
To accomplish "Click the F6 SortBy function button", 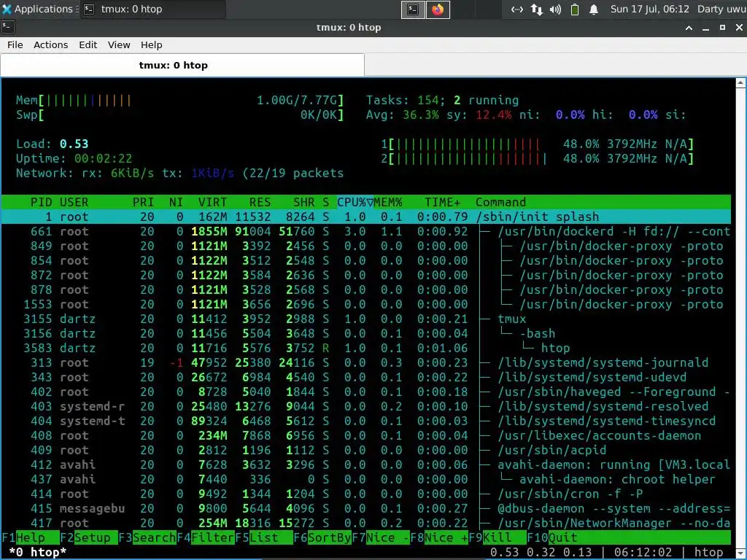I will pyautogui.click(x=322, y=537).
